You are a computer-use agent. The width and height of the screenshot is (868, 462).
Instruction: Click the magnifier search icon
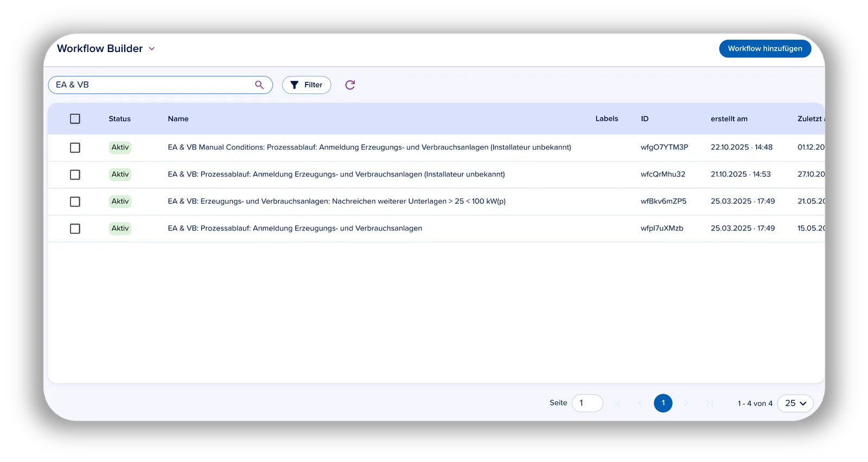(259, 85)
